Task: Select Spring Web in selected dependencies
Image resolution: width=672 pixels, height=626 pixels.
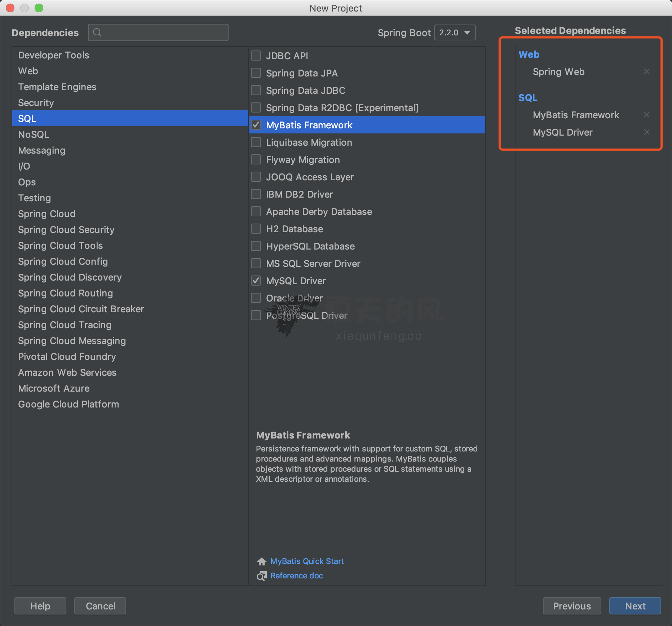Action: pyautogui.click(x=558, y=72)
